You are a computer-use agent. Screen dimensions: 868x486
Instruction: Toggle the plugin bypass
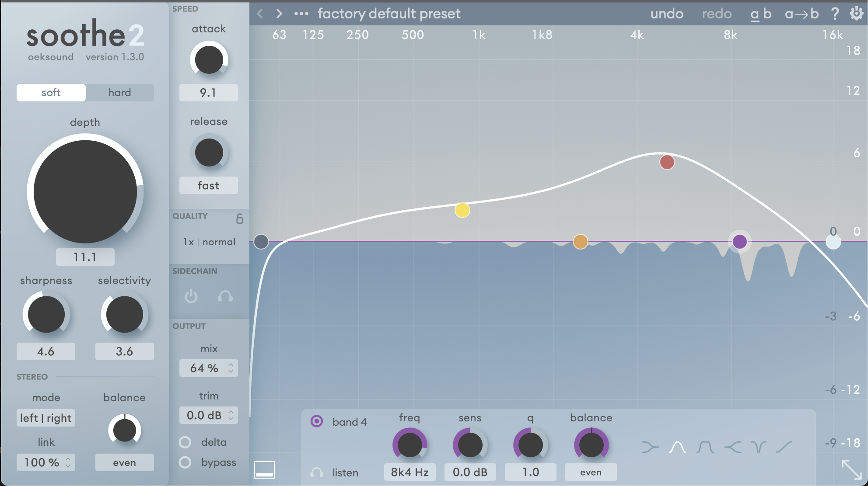pos(185,462)
